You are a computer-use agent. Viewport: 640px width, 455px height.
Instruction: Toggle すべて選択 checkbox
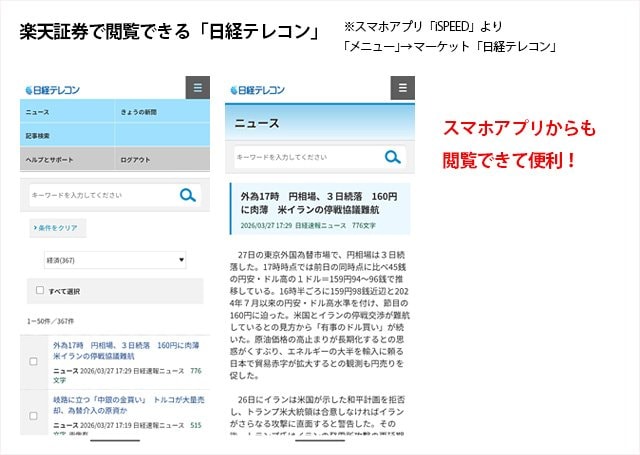coord(40,290)
